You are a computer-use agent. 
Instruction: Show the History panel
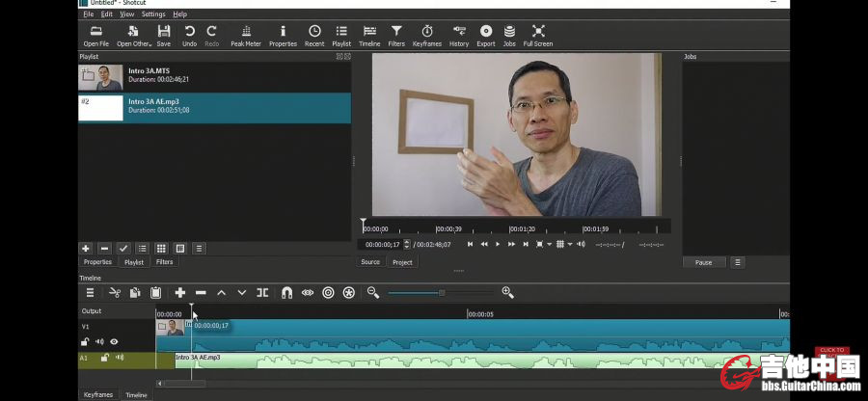(459, 36)
